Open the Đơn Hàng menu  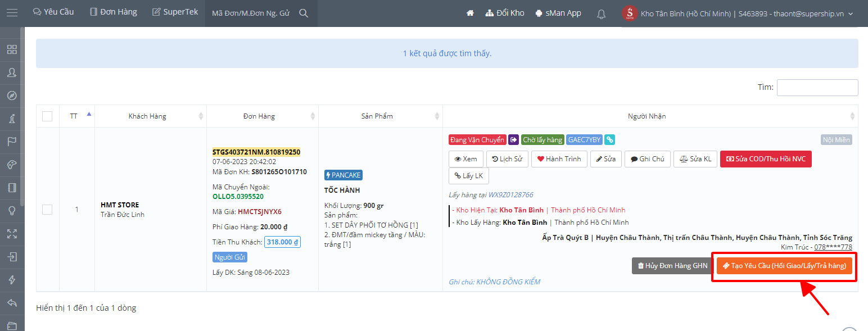click(x=114, y=12)
